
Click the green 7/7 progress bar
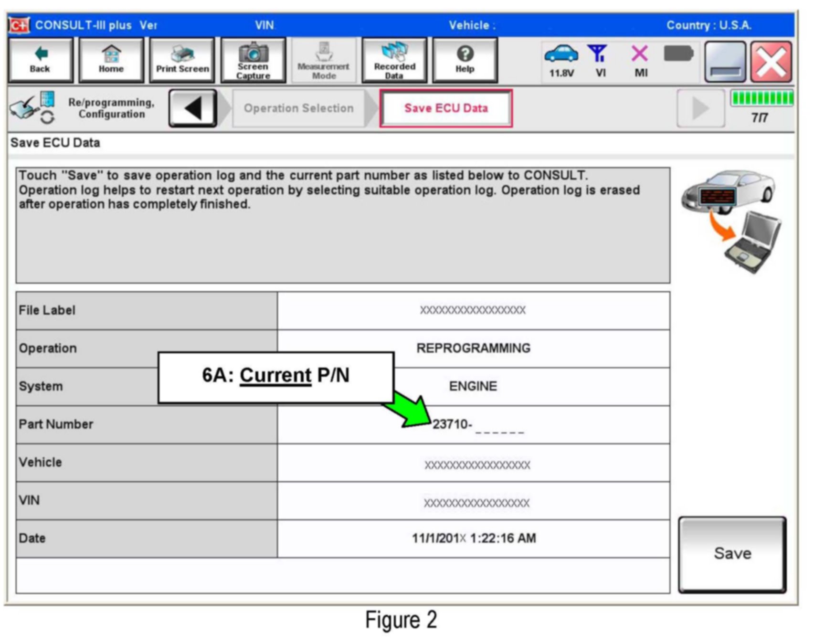coord(761,99)
